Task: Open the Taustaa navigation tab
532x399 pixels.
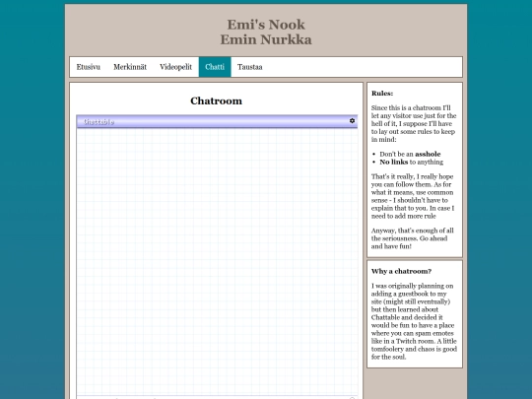Action: point(249,67)
